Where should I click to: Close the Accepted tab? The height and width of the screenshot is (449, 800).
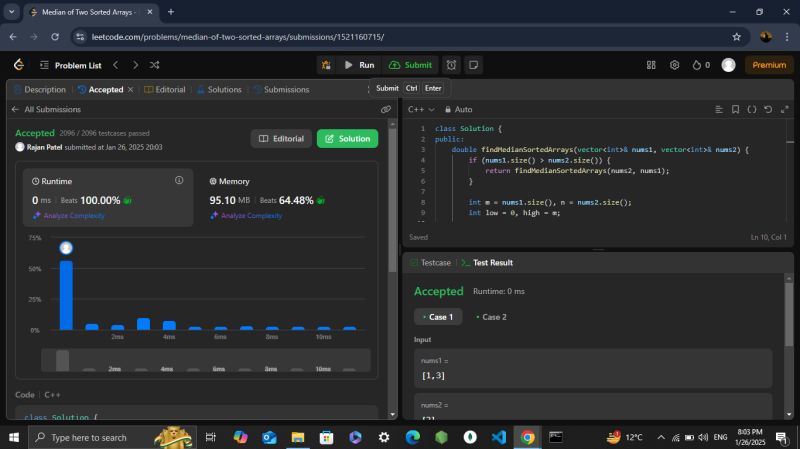[131, 89]
